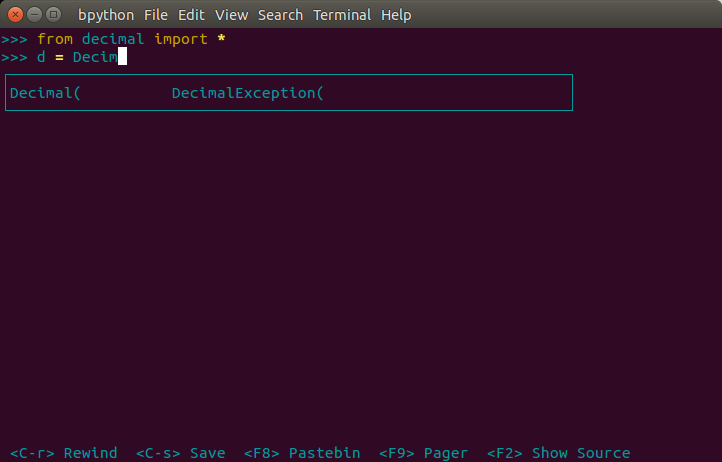This screenshot has width=722, height=462.
Task: Click Save in the status bar
Action: (x=180, y=453)
